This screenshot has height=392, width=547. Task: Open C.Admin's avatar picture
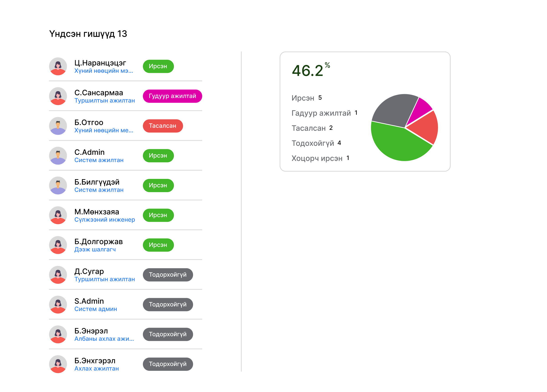coord(58,156)
